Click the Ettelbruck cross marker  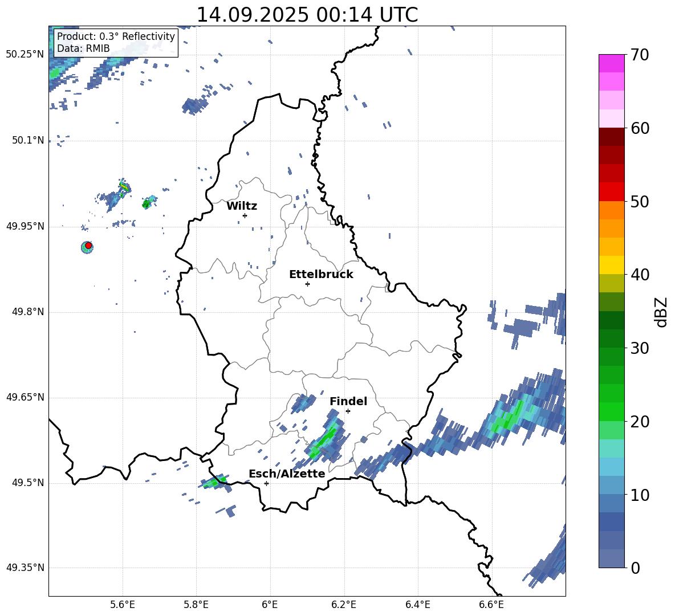click(x=307, y=284)
